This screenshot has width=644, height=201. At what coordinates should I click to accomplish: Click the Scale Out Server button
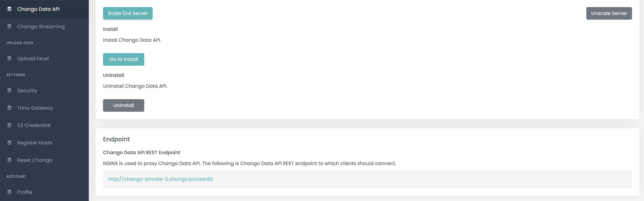click(x=128, y=13)
